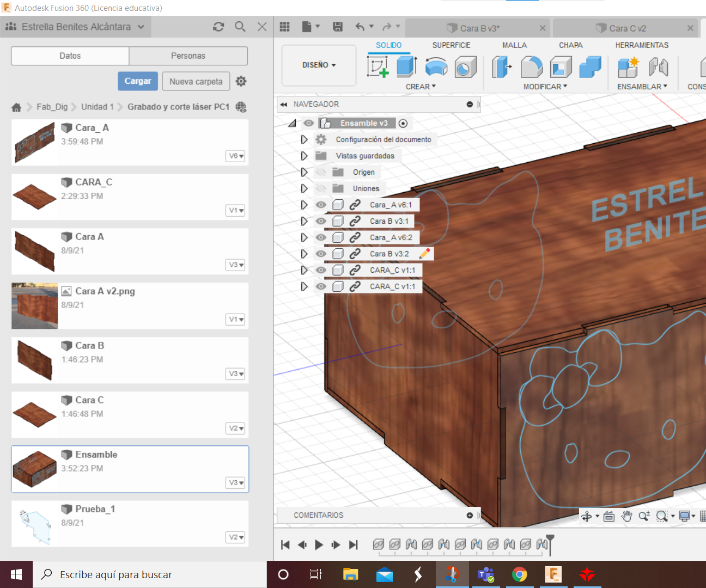Show the Origen folder contents
This screenshot has height=588, width=706.
point(304,172)
